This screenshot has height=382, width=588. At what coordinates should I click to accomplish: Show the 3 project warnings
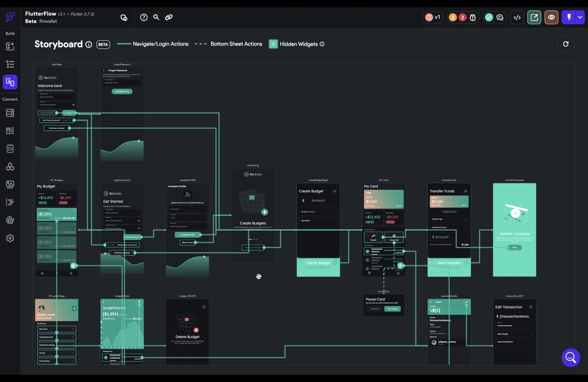(x=453, y=18)
